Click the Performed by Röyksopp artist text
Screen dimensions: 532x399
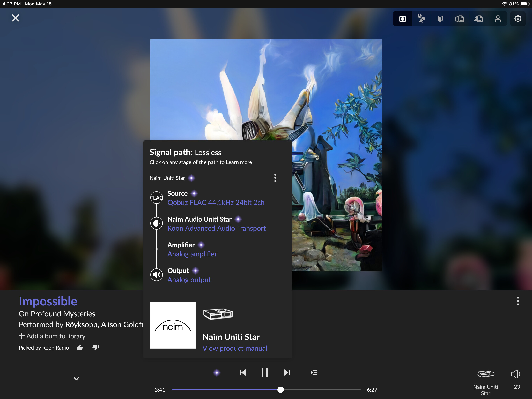point(81,325)
